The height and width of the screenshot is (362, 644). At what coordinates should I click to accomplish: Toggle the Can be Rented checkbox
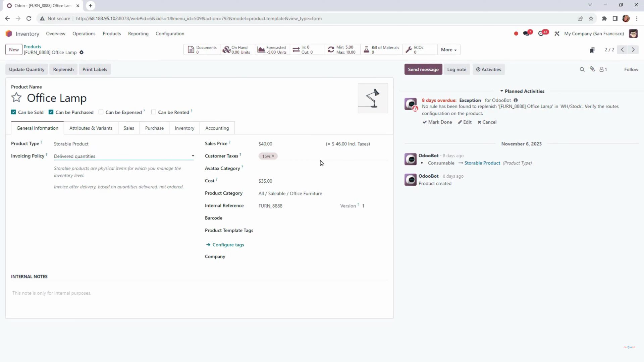pyautogui.click(x=154, y=112)
